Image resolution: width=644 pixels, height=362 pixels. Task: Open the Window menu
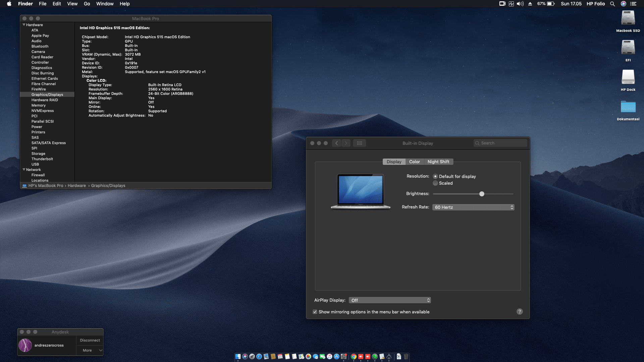[x=105, y=4]
